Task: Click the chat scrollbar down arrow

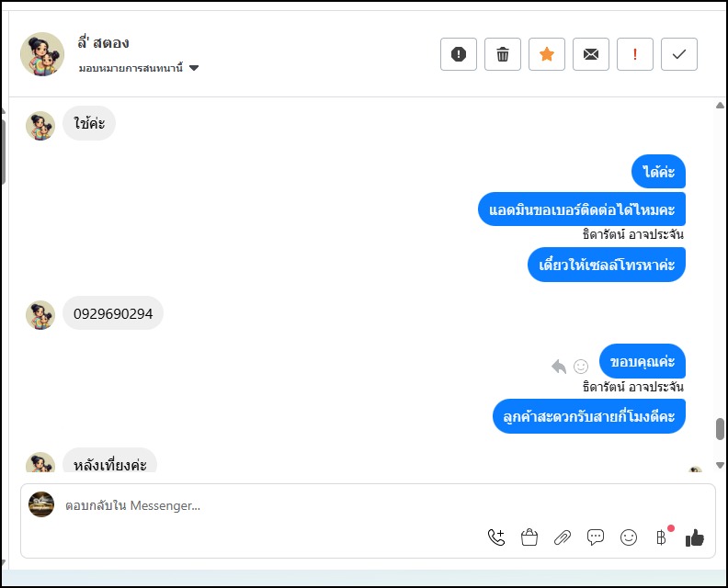Action: tap(720, 466)
